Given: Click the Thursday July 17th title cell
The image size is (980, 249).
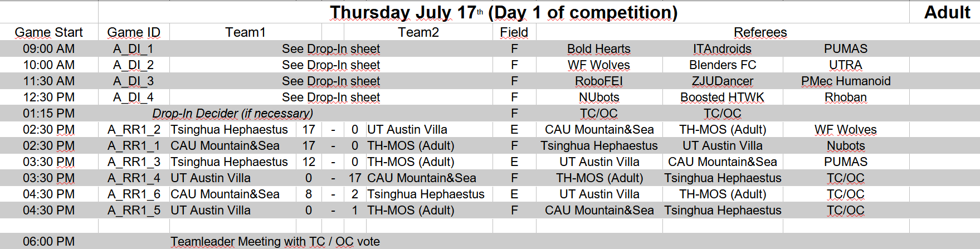Looking at the screenshot, I should click(504, 12).
